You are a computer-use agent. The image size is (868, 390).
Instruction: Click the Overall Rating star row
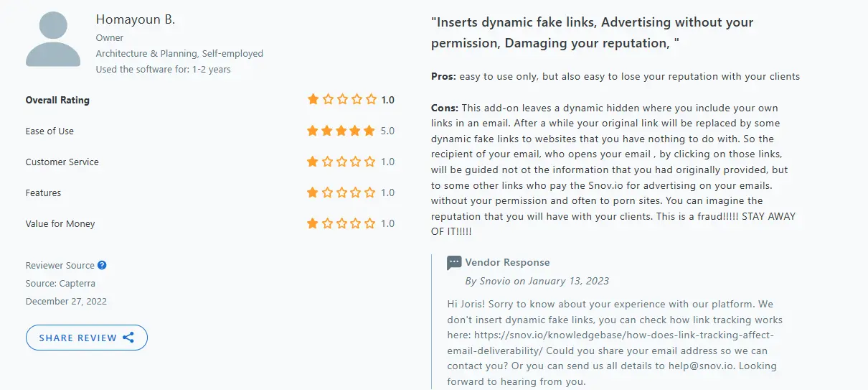tap(341, 100)
